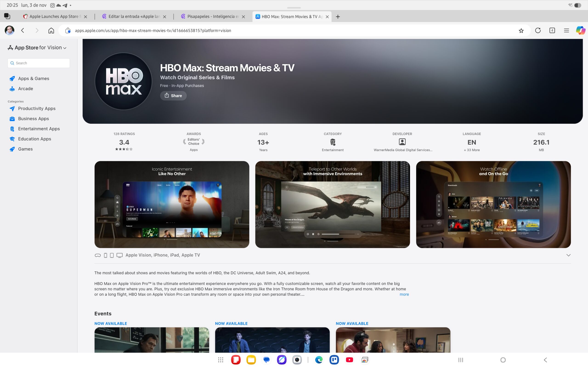The height and width of the screenshot is (367, 588).
Task: Open the Superman screenshot thumbnail
Action: click(172, 204)
